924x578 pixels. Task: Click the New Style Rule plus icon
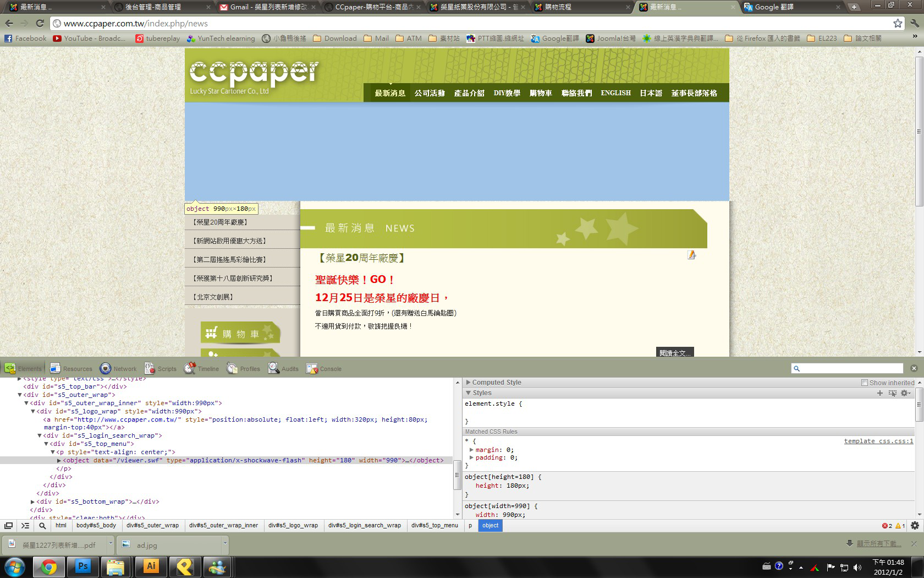880,393
